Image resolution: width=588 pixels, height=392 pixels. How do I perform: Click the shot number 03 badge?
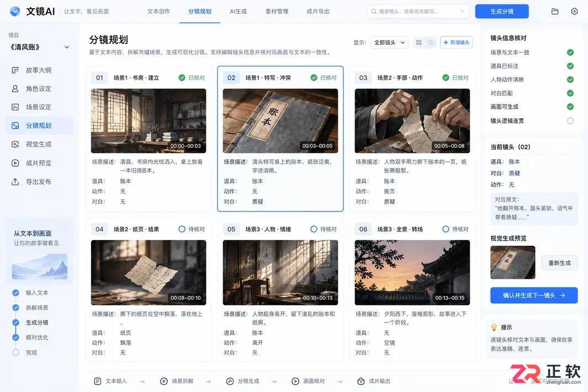pyautogui.click(x=363, y=78)
